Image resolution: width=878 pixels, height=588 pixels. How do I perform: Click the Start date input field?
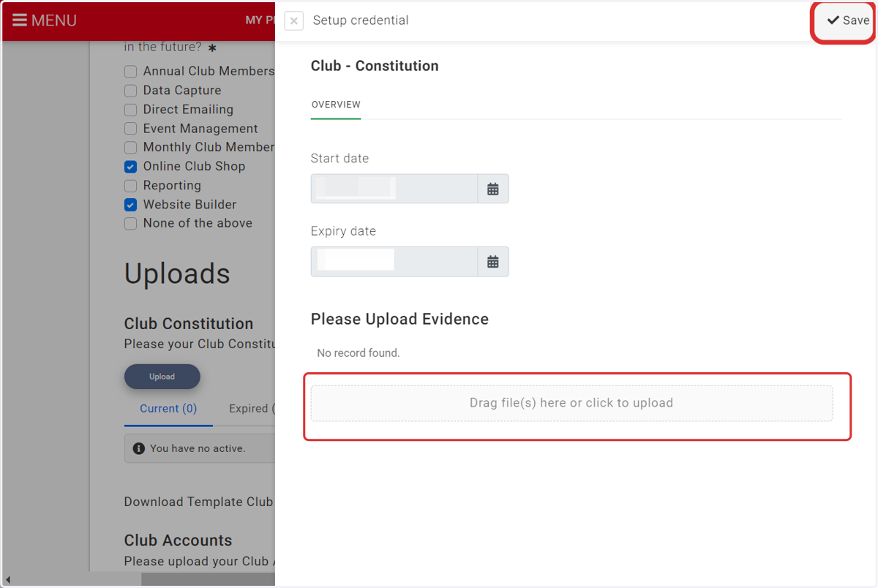(x=394, y=189)
